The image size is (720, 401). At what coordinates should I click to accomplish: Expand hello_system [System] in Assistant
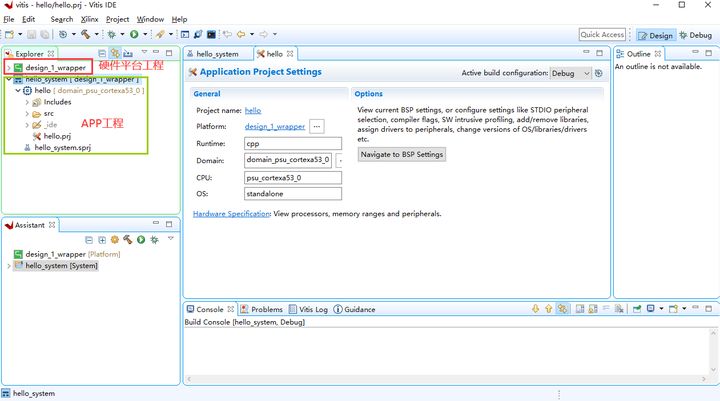[x=8, y=266]
